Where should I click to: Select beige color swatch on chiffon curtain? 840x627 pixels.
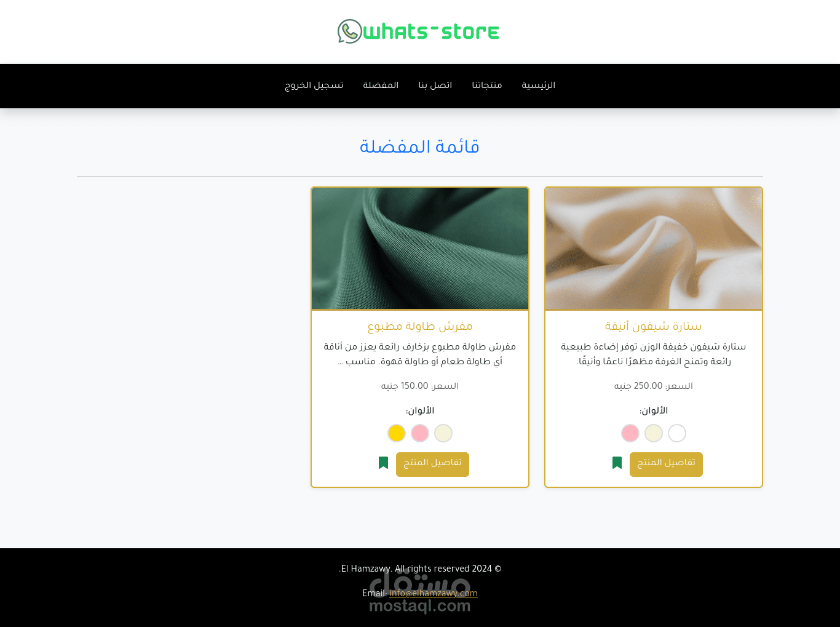click(x=654, y=433)
